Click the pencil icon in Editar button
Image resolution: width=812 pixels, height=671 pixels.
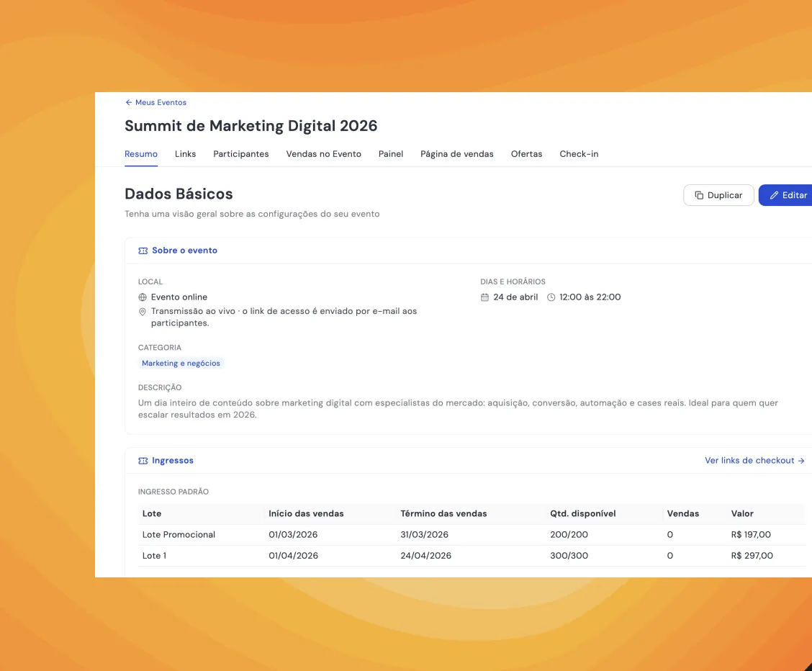tap(774, 195)
